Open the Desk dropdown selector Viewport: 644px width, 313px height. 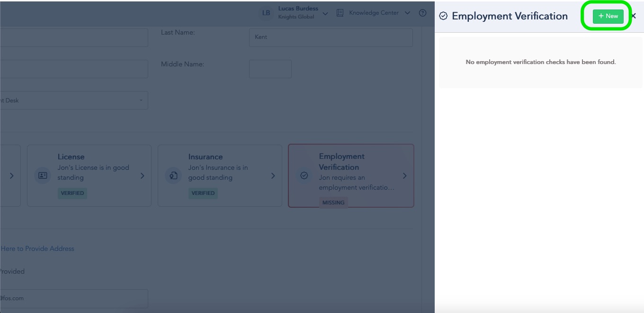click(x=74, y=100)
